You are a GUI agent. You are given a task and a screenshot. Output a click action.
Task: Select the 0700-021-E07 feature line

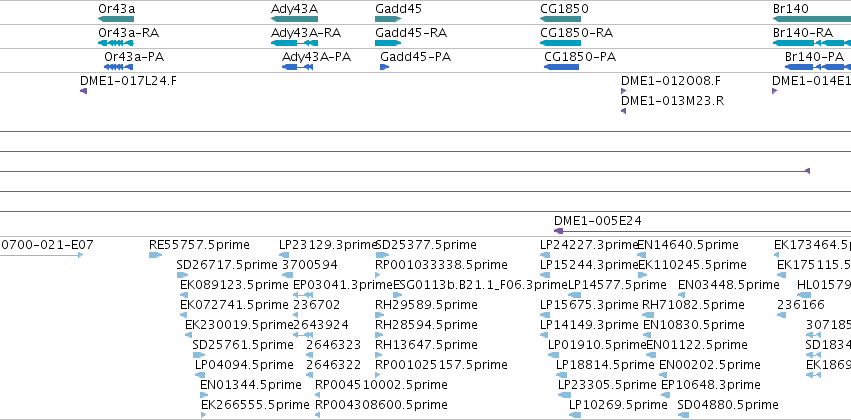41,254
